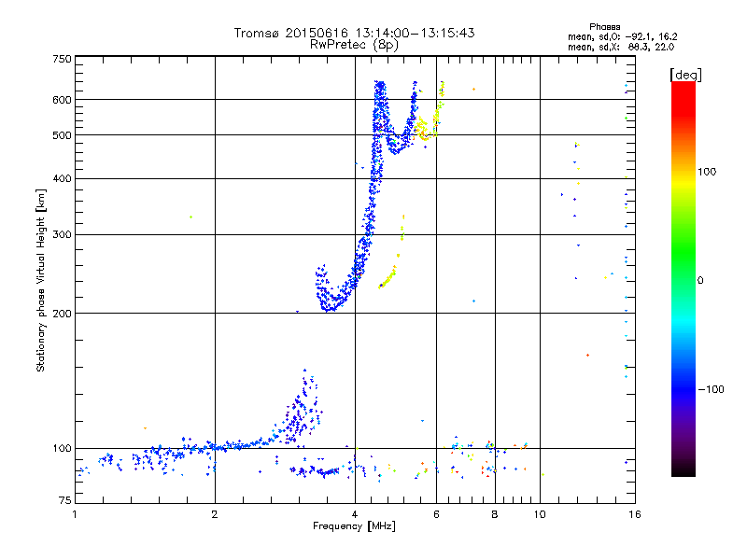Click the 'Stationary phase Virtual Height [km]' label

41,280
